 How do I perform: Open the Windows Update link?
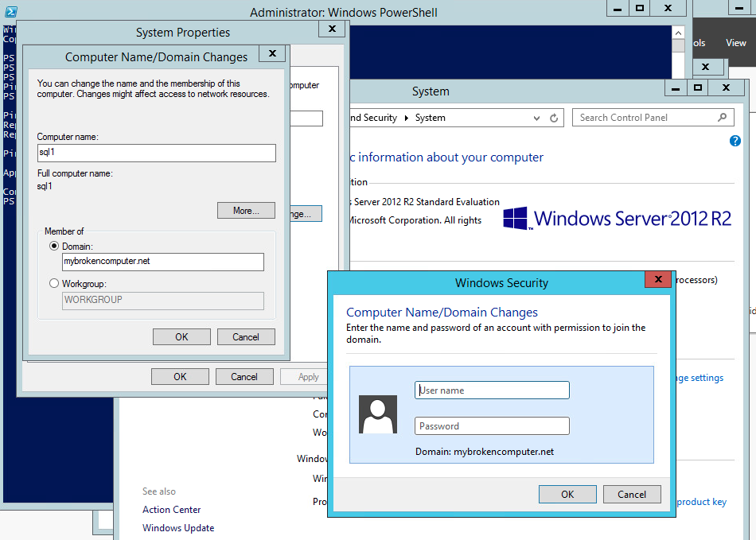(178, 528)
